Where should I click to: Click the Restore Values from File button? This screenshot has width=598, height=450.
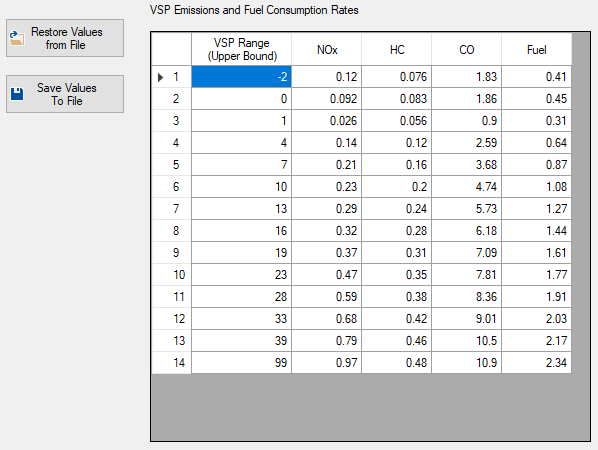click(65, 38)
